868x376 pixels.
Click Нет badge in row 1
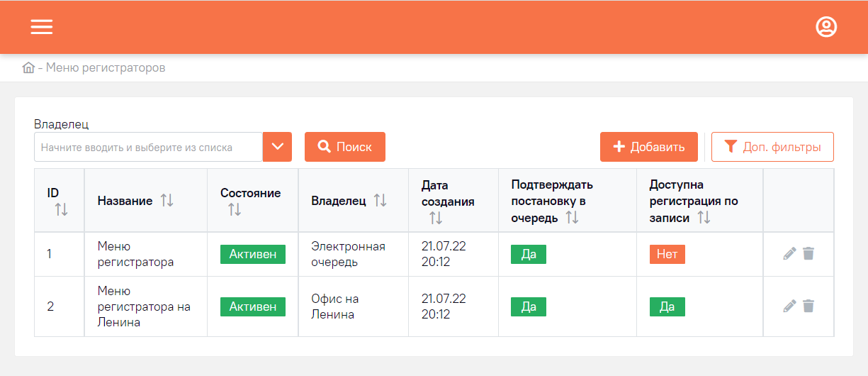pos(667,254)
